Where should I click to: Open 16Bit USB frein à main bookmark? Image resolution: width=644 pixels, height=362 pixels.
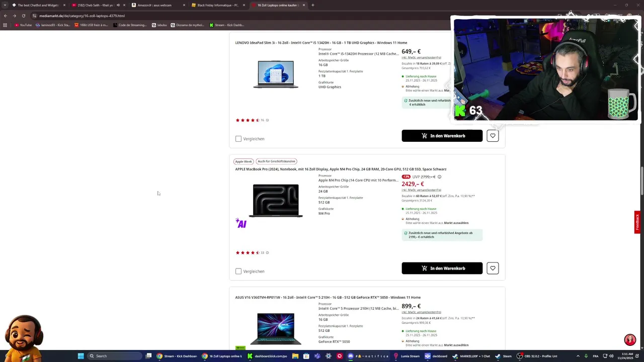(x=91, y=25)
